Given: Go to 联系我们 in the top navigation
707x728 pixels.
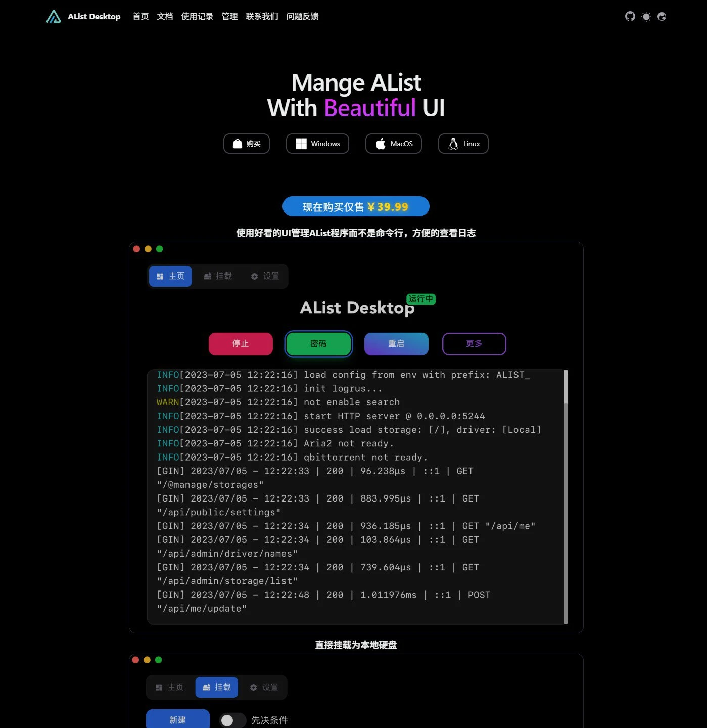Looking at the screenshot, I should point(262,16).
